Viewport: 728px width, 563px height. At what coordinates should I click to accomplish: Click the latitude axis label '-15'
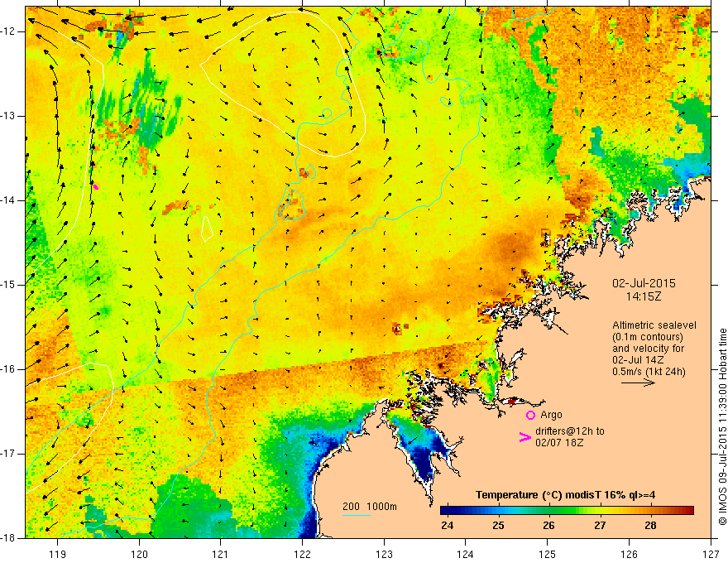tap(9, 285)
